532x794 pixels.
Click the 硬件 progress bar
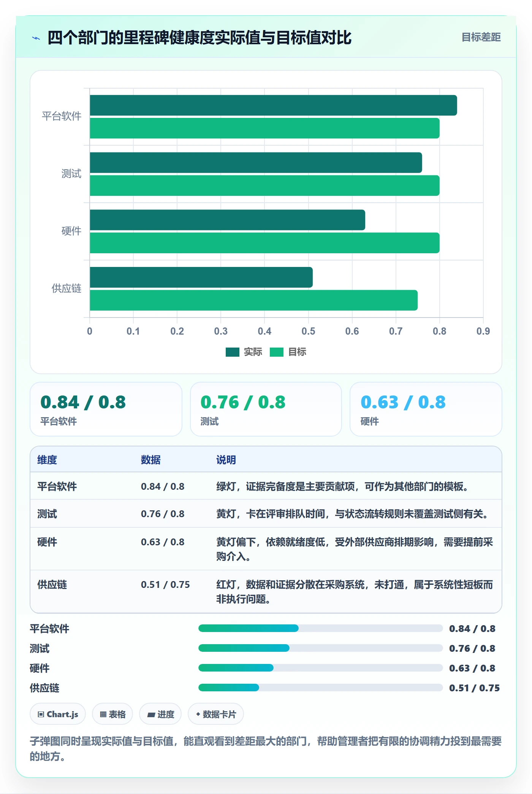click(x=320, y=668)
